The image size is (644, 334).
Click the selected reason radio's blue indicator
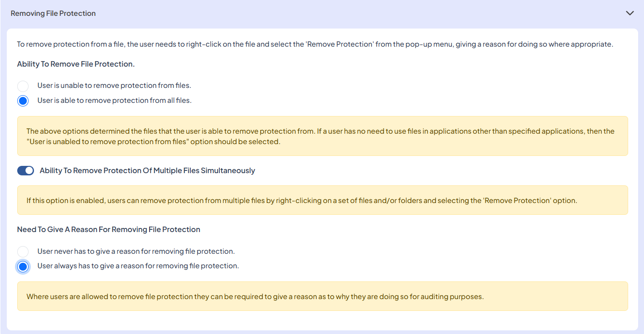[x=23, y=266]
